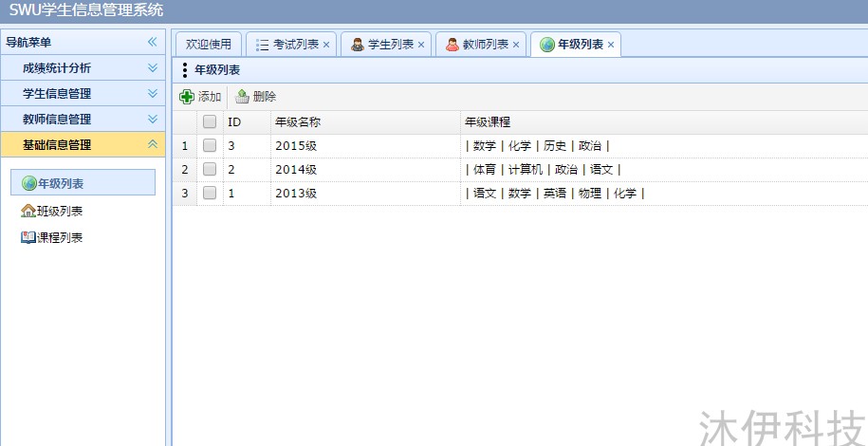Open the 教师信息管理 menu header

click(x=83, y=119)
